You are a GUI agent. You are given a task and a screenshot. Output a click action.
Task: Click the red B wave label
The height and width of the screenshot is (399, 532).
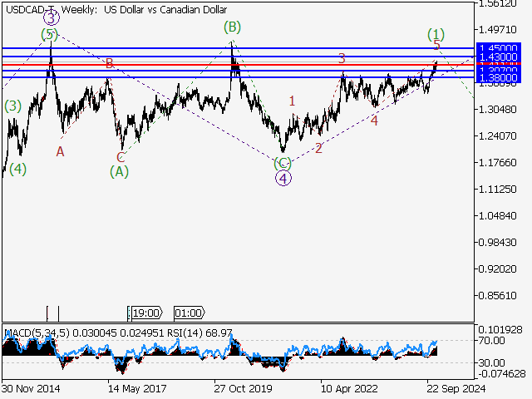(x=109, y=62)
